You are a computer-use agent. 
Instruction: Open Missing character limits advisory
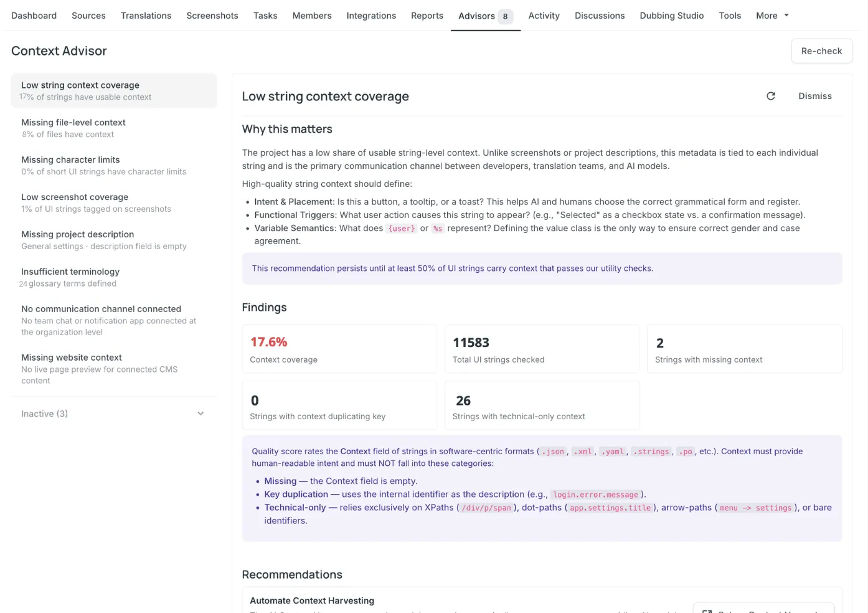tap(114, 166)
